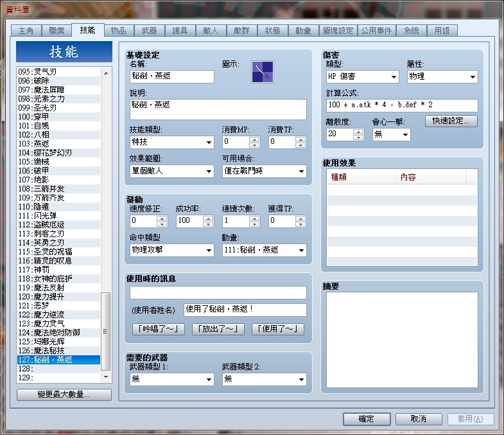Click the 名稱 field containing 秘劍・燕返
Viewport: 504px width, 435px height.
tap(172, 76)
